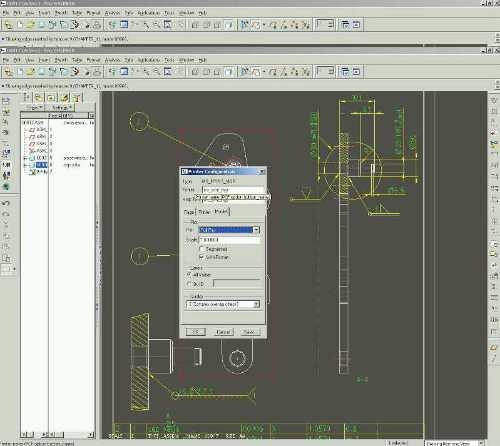Open the Quality dropdown at dialog bottom
The height and width of the screenshot is (446, 500).
(223, 304)
